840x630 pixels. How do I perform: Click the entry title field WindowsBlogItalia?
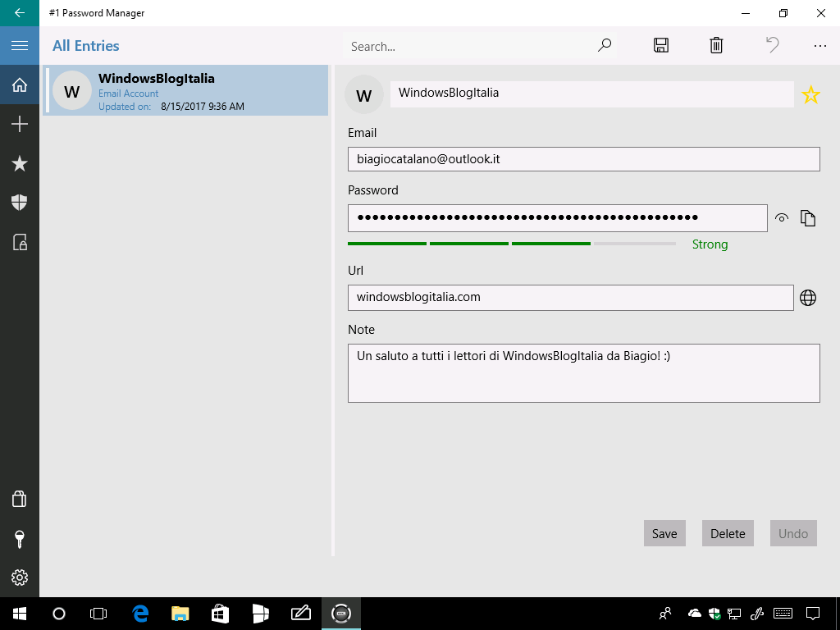click(x=592, y=94)
